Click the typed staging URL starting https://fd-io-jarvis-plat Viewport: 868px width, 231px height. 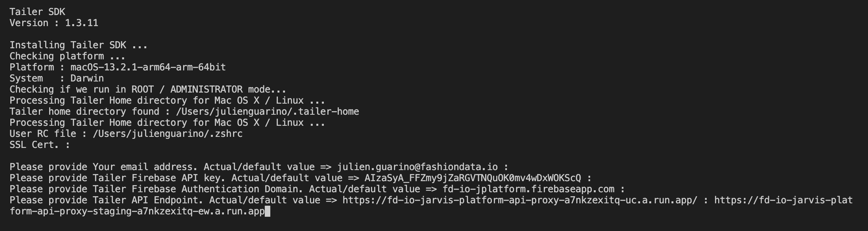pyautogui.click(x=783, y=200)
